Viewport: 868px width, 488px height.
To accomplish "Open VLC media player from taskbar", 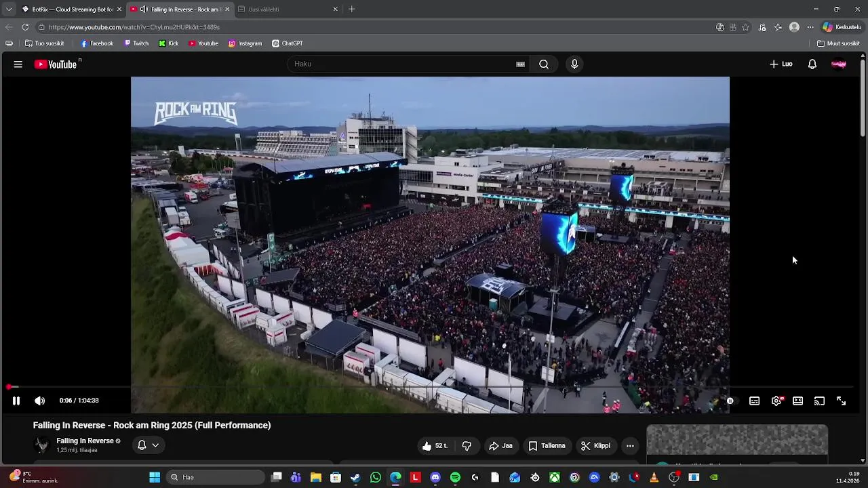I will (654, 477).
